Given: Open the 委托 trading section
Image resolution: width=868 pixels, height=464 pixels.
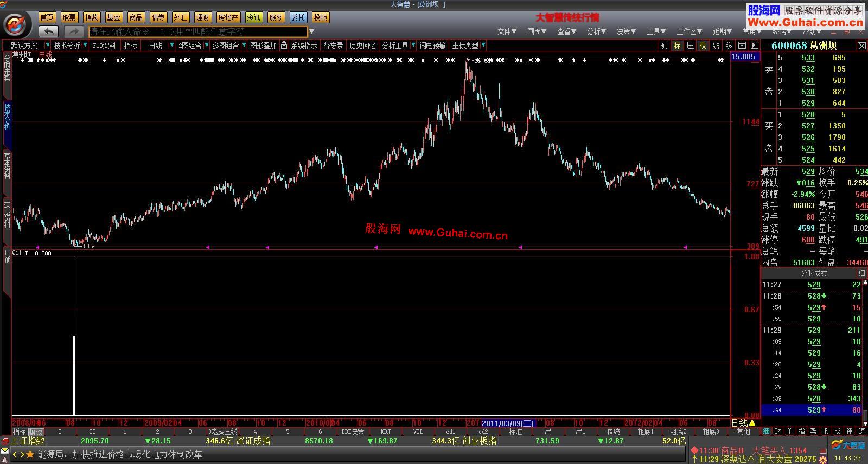Looking at the screenshot, I should [298, 17].
